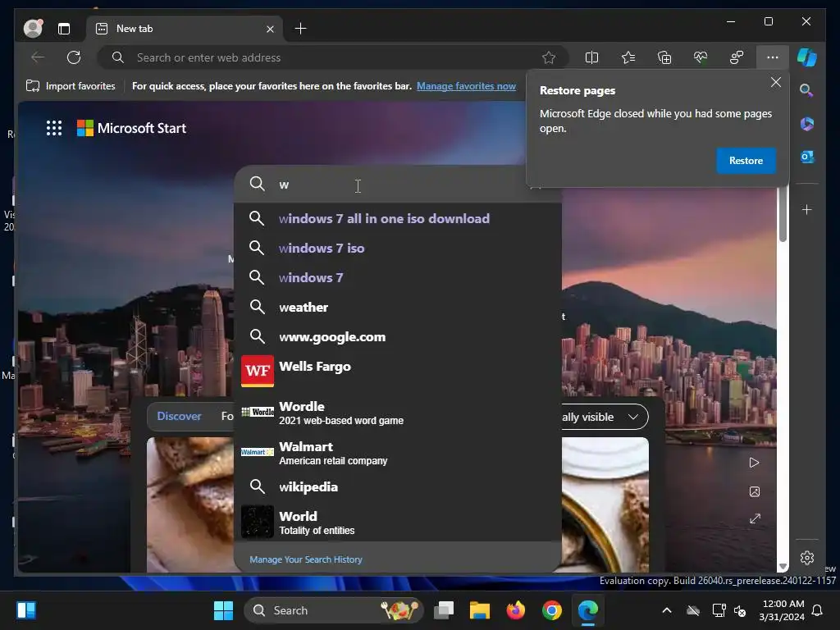Open Settings and more ellipsis menu

(773, 57)
